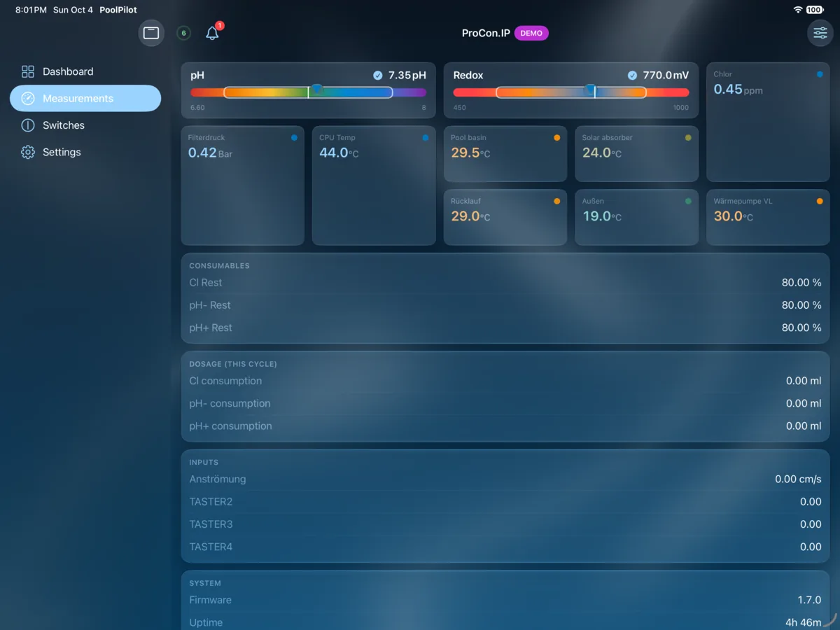Click the SYSTEM section header
Screen dimensions: 840x630
click(205, 583)
